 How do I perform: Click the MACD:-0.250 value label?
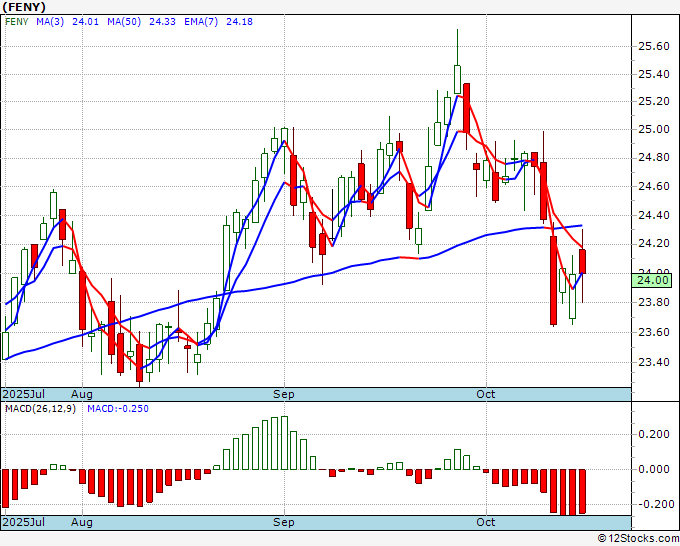coord(116,408)
